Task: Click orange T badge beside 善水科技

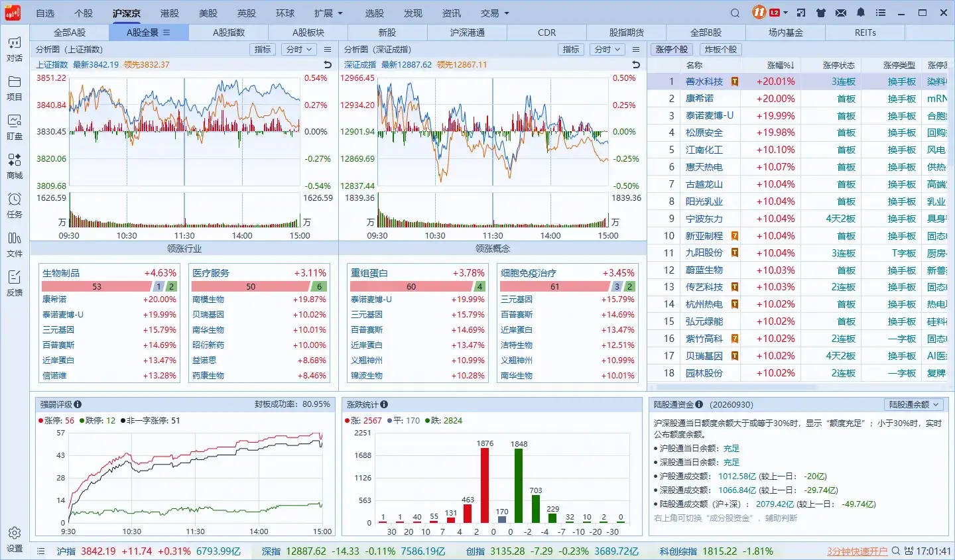Action: click(735, 82)
